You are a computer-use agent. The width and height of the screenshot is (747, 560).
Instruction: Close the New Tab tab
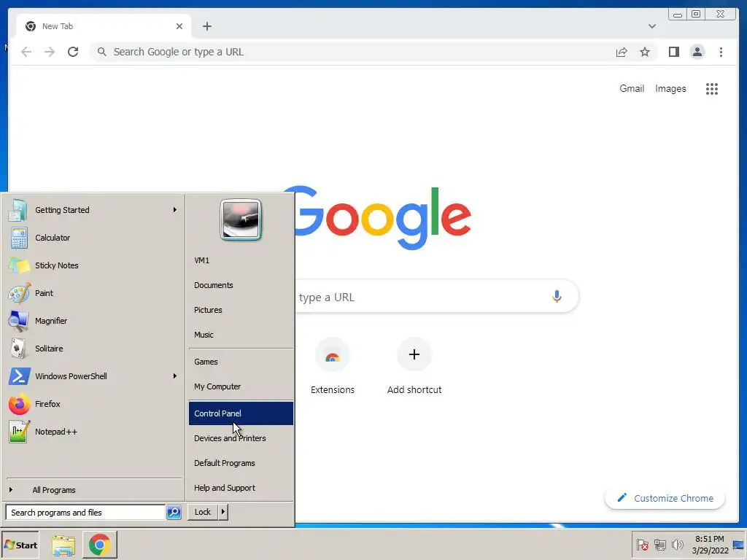pyautogui.click(x=179, y=26)
